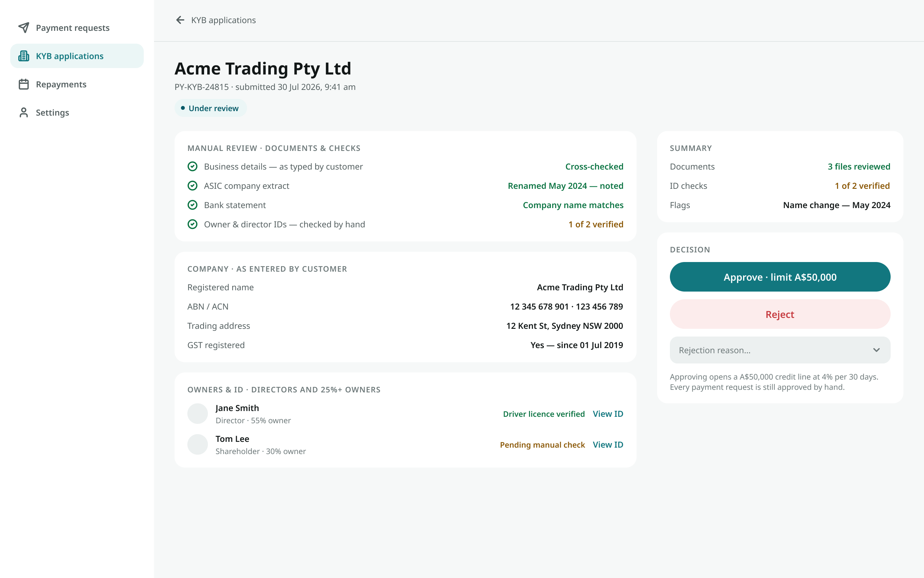924x578 pixels.
Task: Click 'Renamed May 2024 — noted' status
Action: [566, 186]
